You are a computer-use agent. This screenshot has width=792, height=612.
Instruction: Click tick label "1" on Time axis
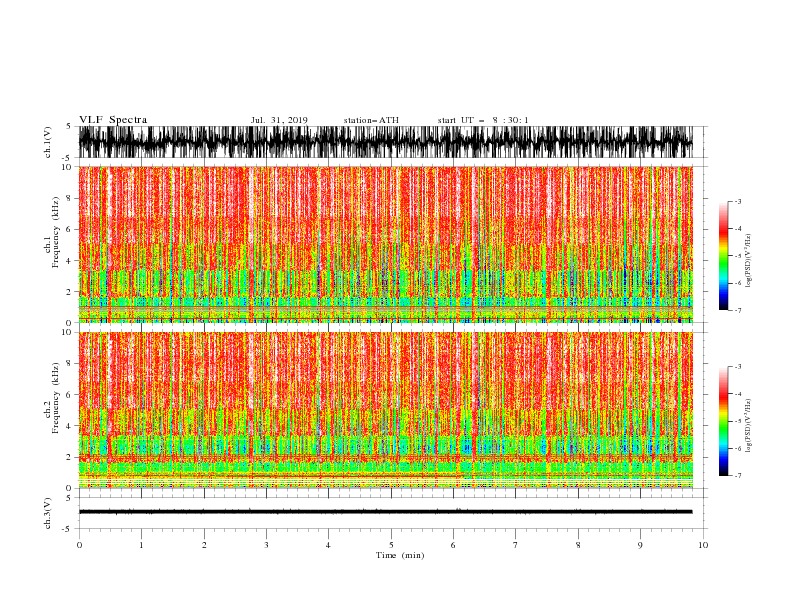(141, 545)
